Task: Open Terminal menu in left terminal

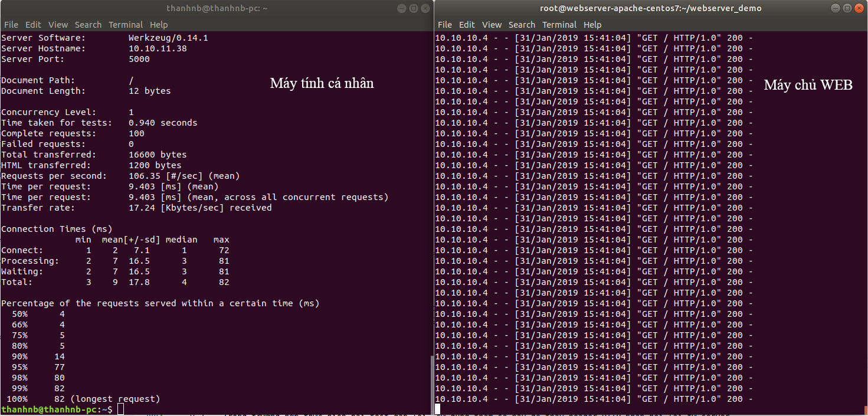Action: 126,25
